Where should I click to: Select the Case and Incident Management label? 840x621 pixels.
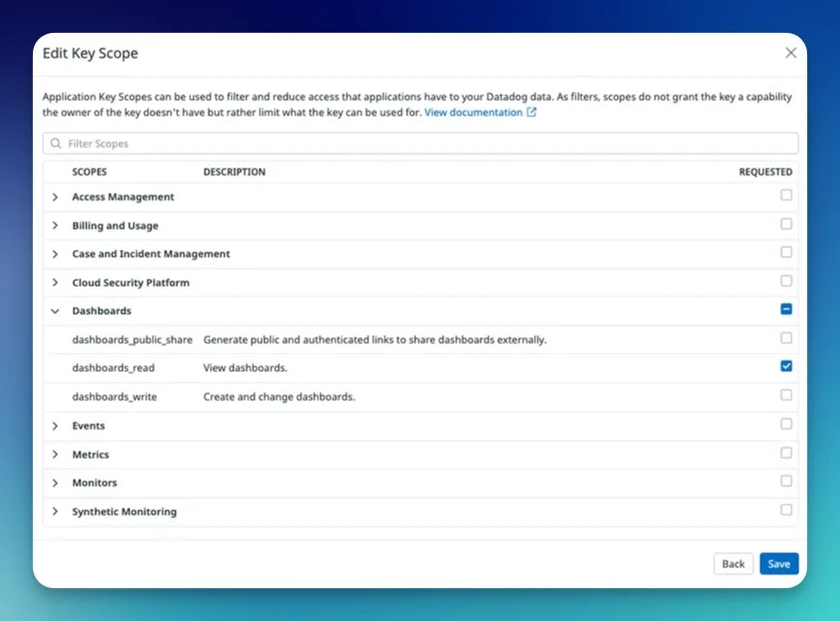(151, 254)
